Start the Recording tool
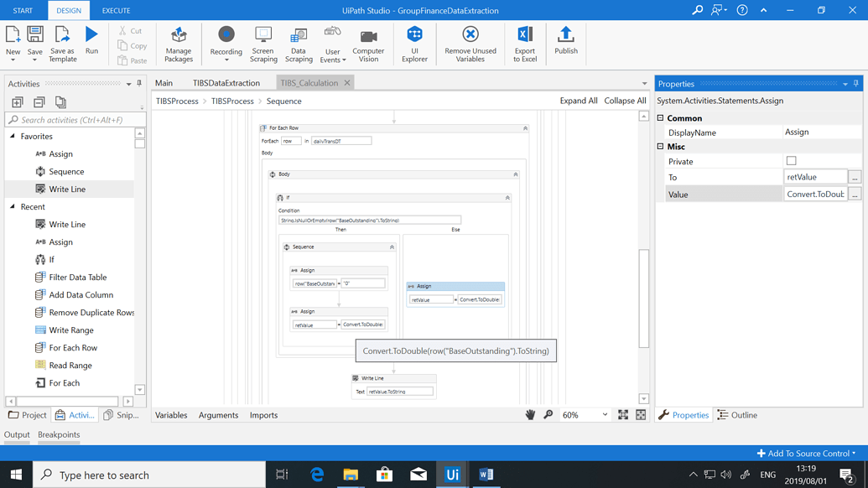 click(x=226, y=42)
